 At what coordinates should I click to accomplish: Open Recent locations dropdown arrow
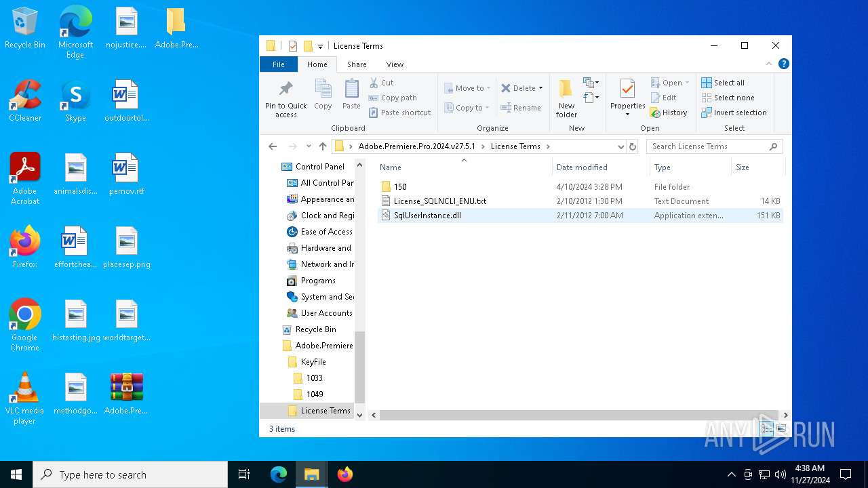309,146
